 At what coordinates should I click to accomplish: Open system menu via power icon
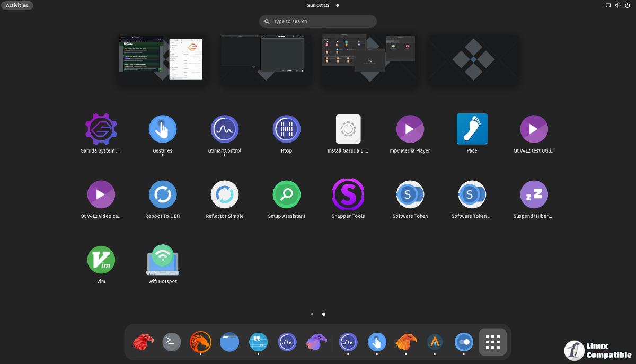[x=627, y=5]
